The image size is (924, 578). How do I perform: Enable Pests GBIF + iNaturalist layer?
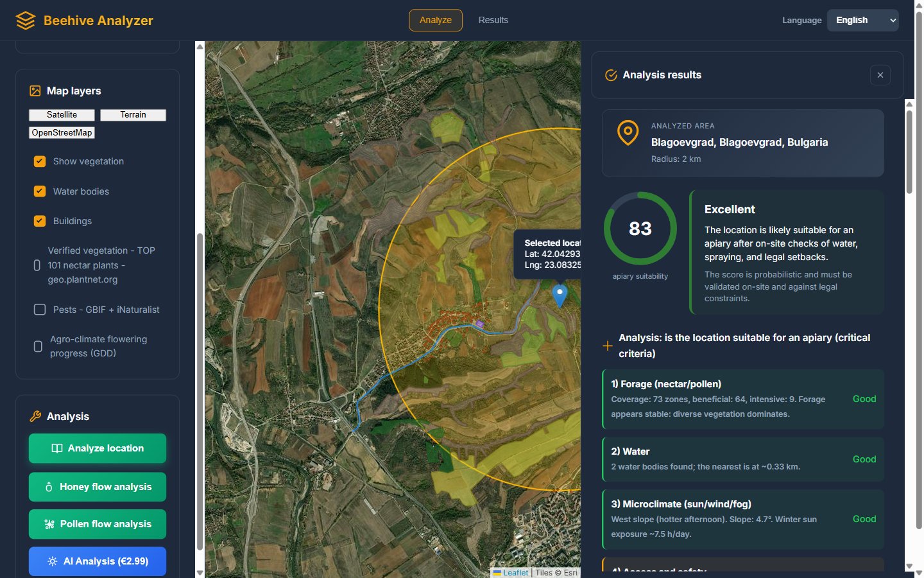tap(40, 310)
